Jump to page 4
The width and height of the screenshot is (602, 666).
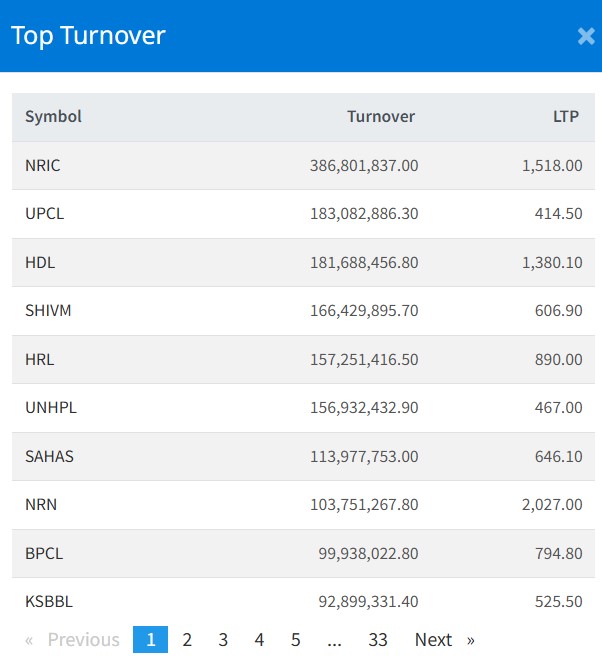[259, 640]
